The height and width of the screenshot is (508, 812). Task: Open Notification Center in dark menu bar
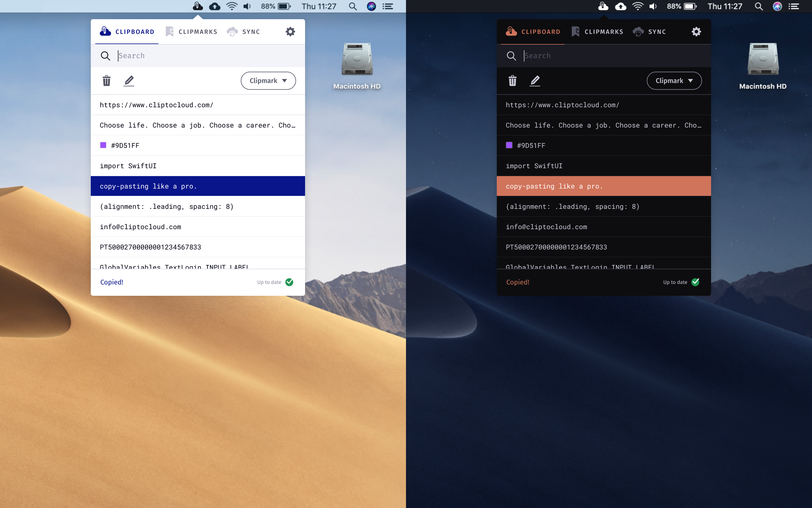click(794, 6)
